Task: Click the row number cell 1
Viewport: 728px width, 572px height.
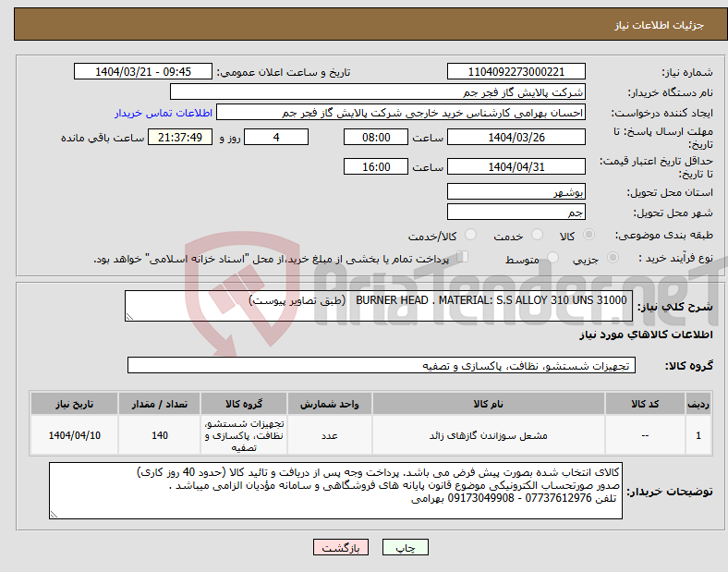Action: click(x=698, y=435)
